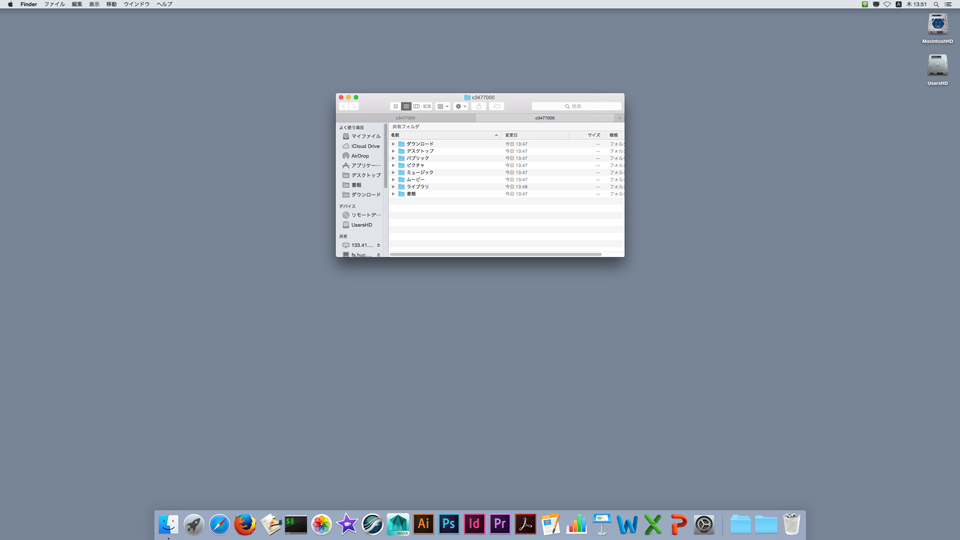Viewport: 960px width, 540px height.
Task: Launch Adobe Illustrator from the Dock
Action: tap(423, 525)
